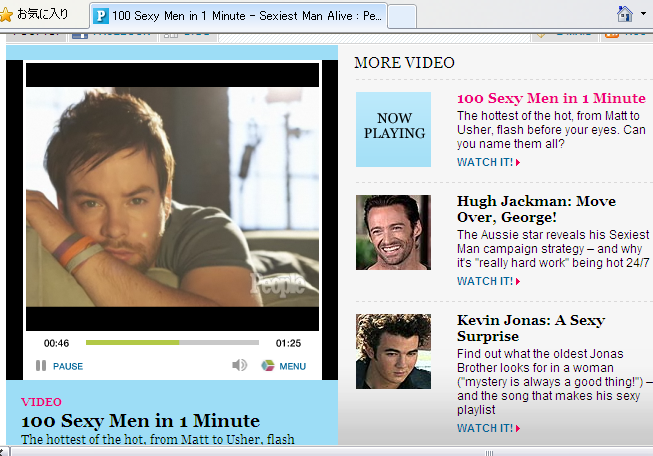Click the favorites star icon
The image size is (653, 456).
tap(6, 15)
